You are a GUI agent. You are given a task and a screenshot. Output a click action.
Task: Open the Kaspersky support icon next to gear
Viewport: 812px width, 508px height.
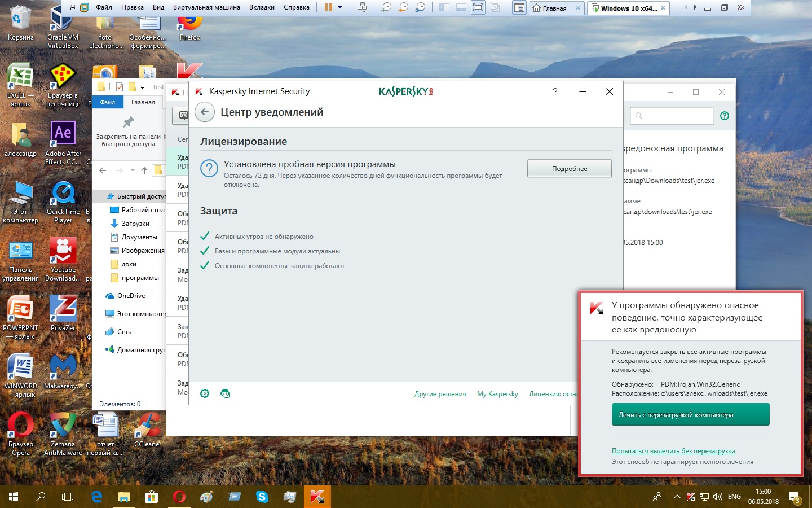pos(225,393)
